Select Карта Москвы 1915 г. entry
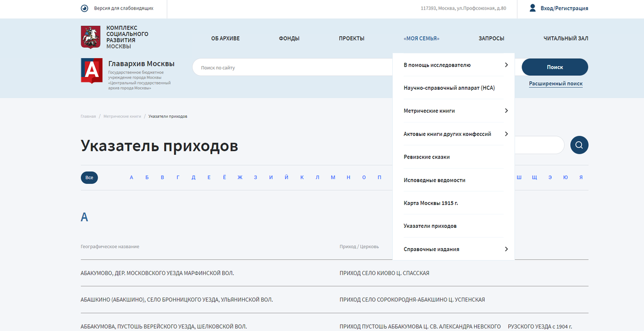Screen dimensions: 644x331 [431, 203]
